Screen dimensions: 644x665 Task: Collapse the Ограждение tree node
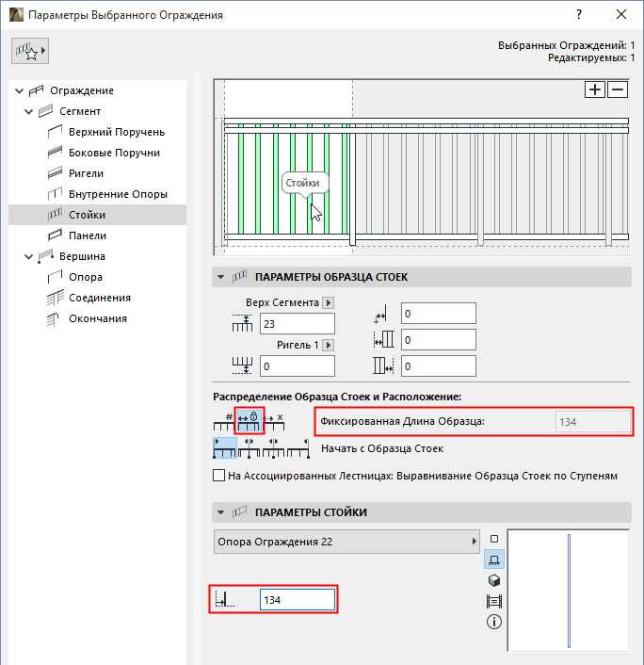click(19, 90)
